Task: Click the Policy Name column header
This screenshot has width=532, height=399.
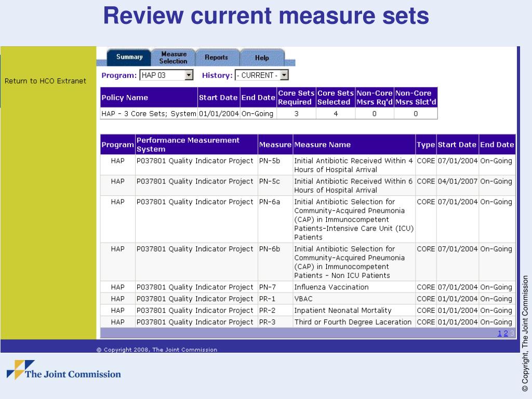Action: 149,98
